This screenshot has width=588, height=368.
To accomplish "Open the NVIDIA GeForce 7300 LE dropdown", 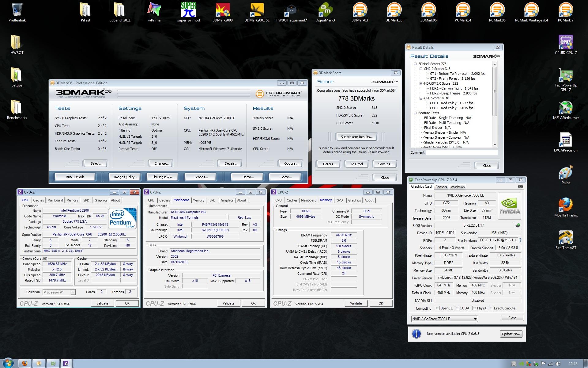I will (x=444, y=319).
